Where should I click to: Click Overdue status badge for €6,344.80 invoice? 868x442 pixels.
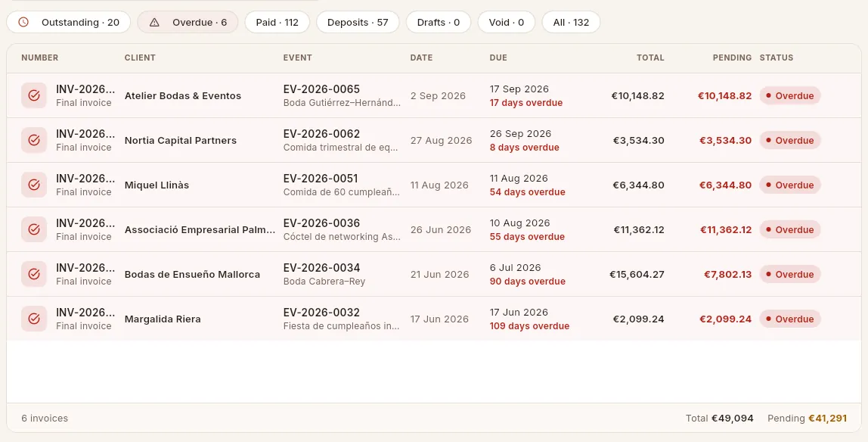[790, 185]
